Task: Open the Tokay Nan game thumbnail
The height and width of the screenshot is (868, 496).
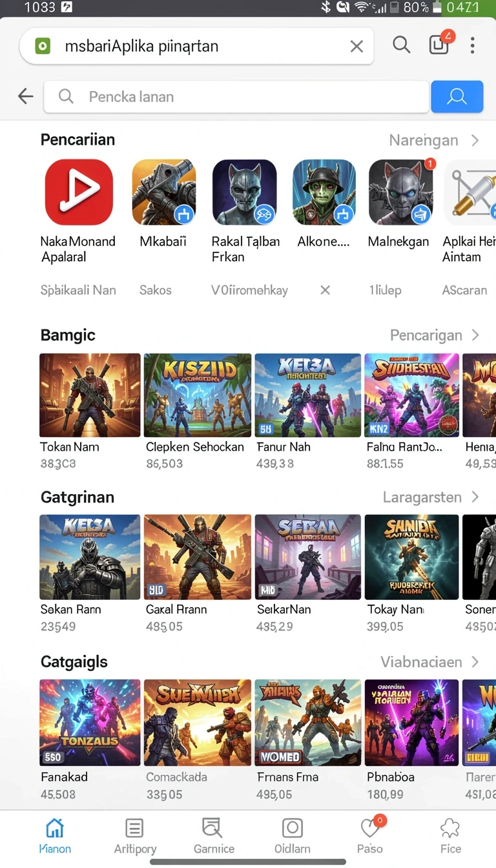Action: (412, 557)
